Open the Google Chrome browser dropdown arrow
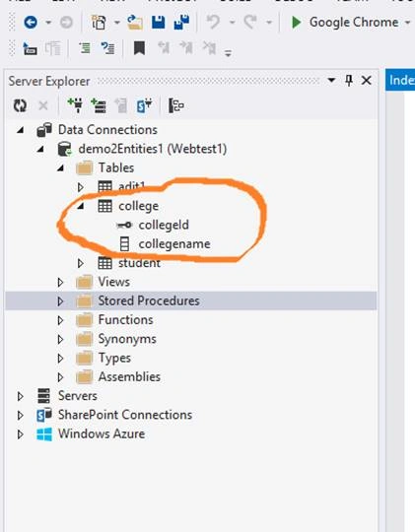Screen dimensions: 415x532 [x=407, y=23]
